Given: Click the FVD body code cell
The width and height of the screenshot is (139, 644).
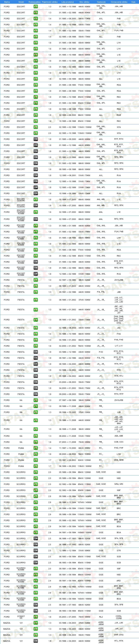Looking at the screenshot, I should tap(101, 352).
